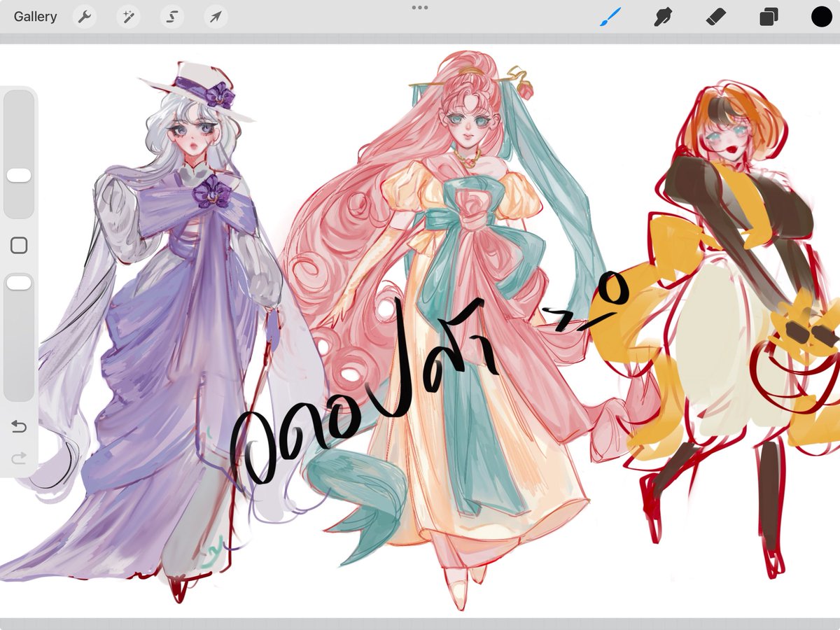The image size is (840, 630).
Task: Open the Layers panel
Action: pos(769,17)
